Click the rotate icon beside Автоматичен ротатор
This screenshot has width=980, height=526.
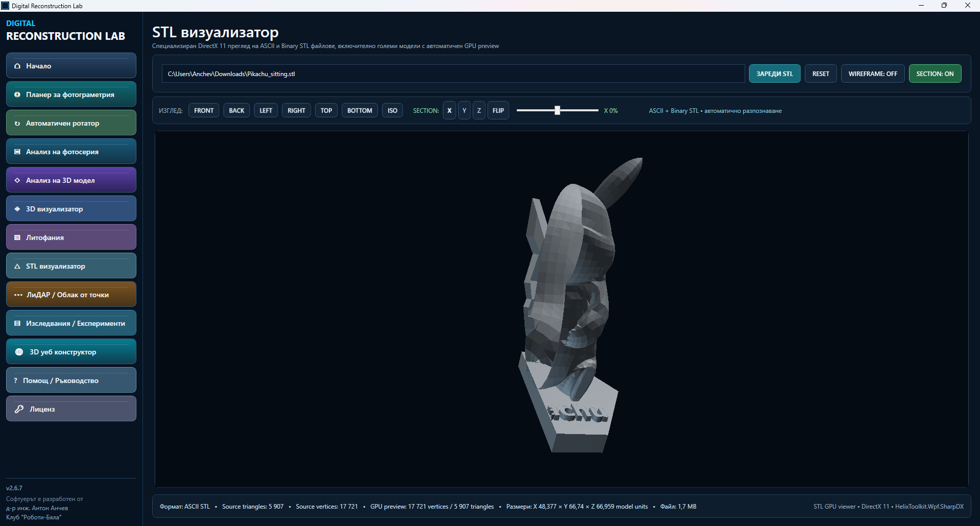tap(17, 123)
